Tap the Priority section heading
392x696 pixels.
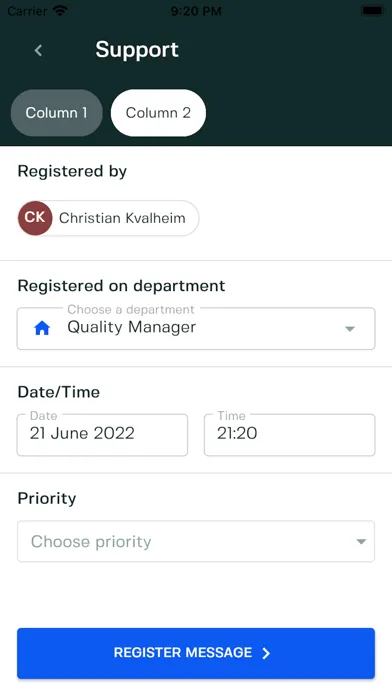pyautogui.click(x=47, y=498)
